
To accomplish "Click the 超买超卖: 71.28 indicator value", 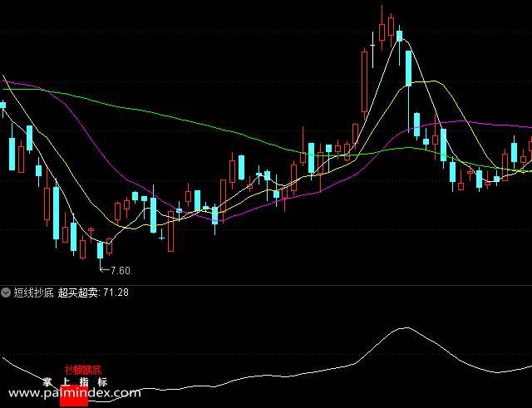I will (x=93, y=292).
